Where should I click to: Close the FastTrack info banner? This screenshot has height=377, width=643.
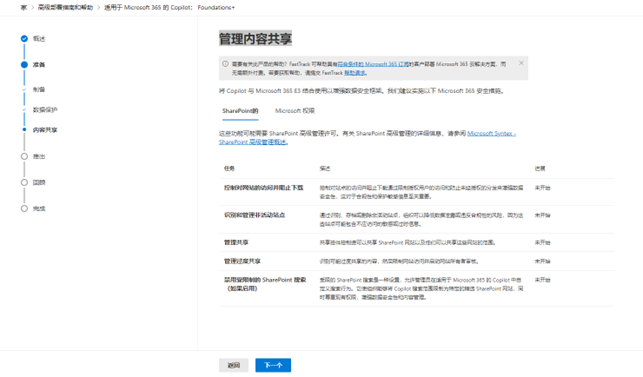click(521, 63)
